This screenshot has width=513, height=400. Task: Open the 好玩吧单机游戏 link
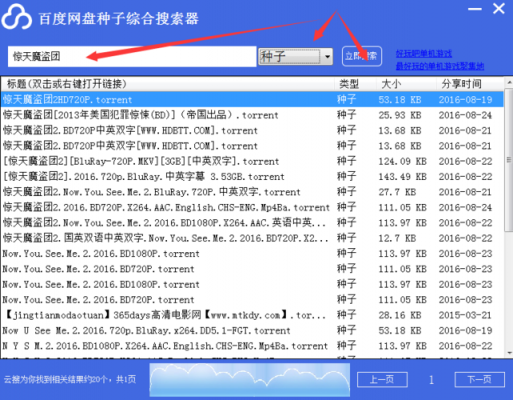point(424,53)
